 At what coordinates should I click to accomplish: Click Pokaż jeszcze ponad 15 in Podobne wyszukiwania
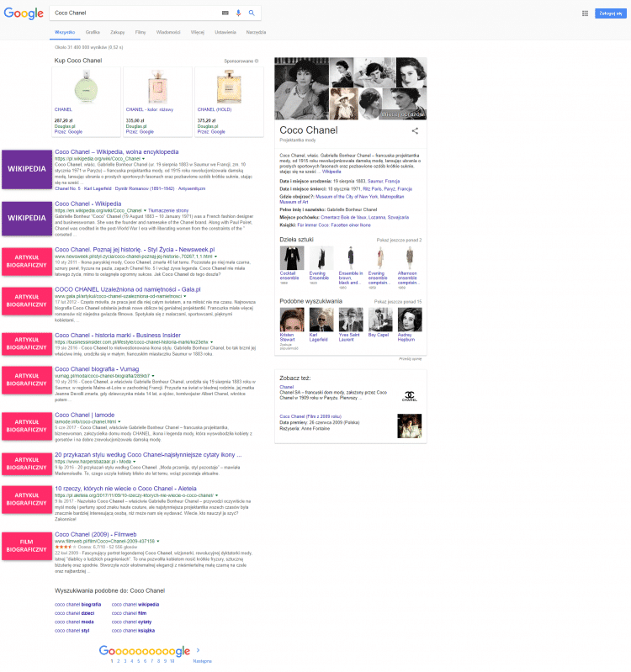398,302
